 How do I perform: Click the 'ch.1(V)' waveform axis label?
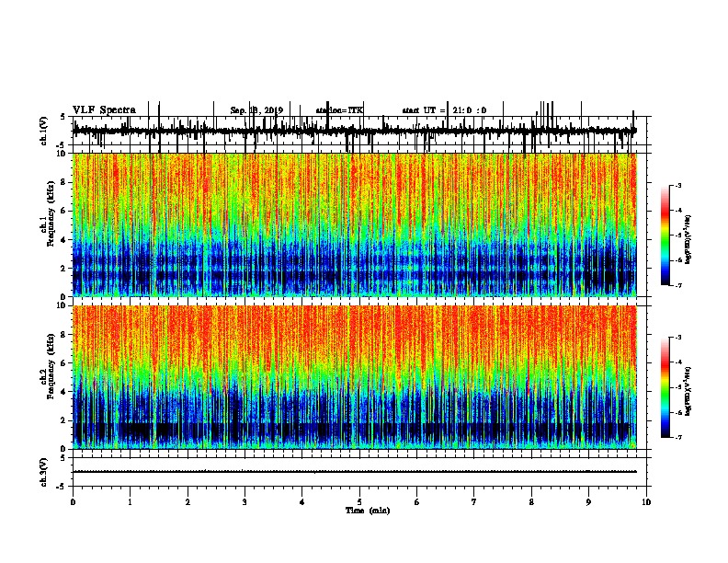[x=44, y=131]
